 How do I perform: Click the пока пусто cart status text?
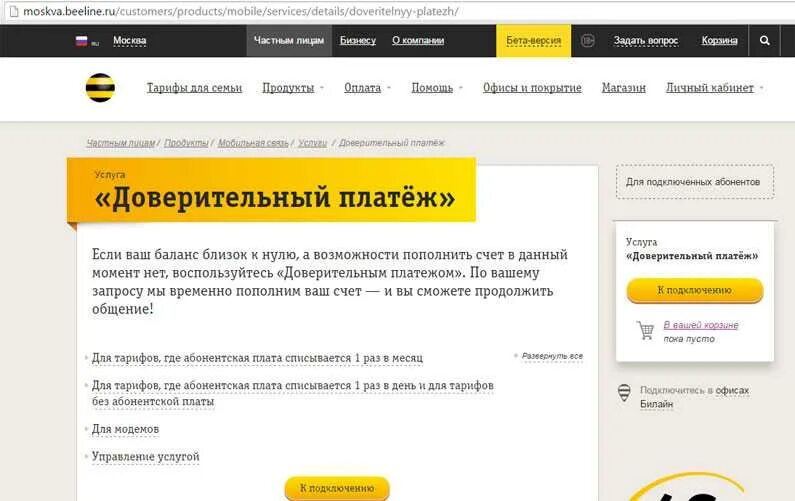click(x=689, y=339)
